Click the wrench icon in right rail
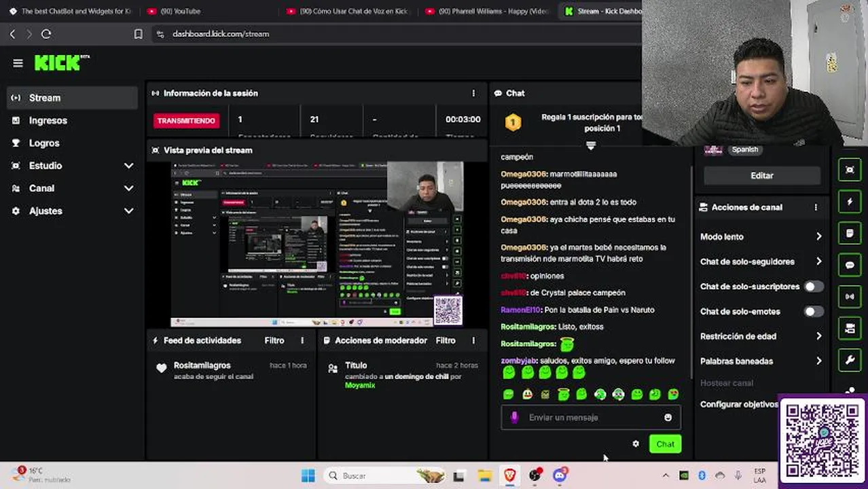868x489 pixels. coord(850,361)
